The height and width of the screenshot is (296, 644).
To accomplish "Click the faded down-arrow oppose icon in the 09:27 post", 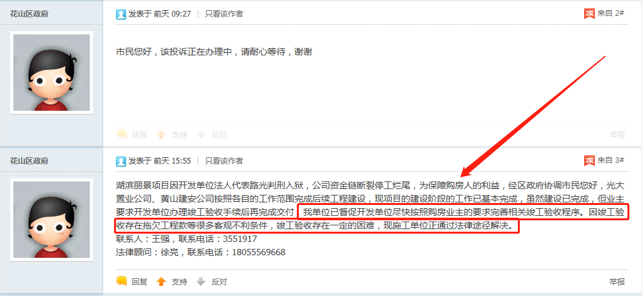I will pyautogui.click(x=201, y=135).
